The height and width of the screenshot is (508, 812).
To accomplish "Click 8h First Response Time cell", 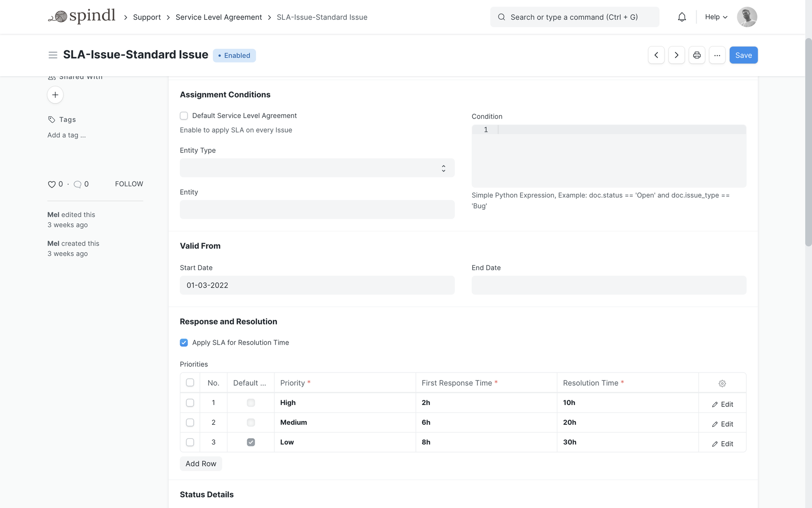I will [x=486, y=442].
